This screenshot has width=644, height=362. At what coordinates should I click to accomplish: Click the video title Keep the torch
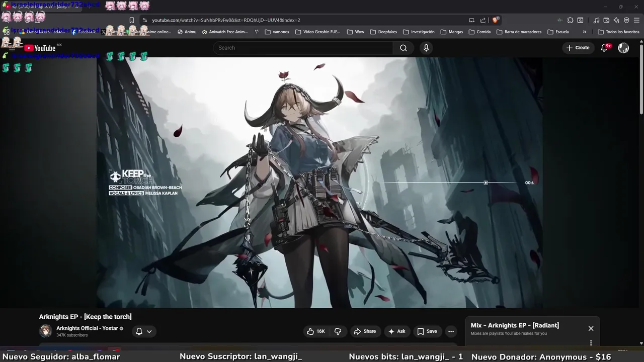(x=85, y=317)
